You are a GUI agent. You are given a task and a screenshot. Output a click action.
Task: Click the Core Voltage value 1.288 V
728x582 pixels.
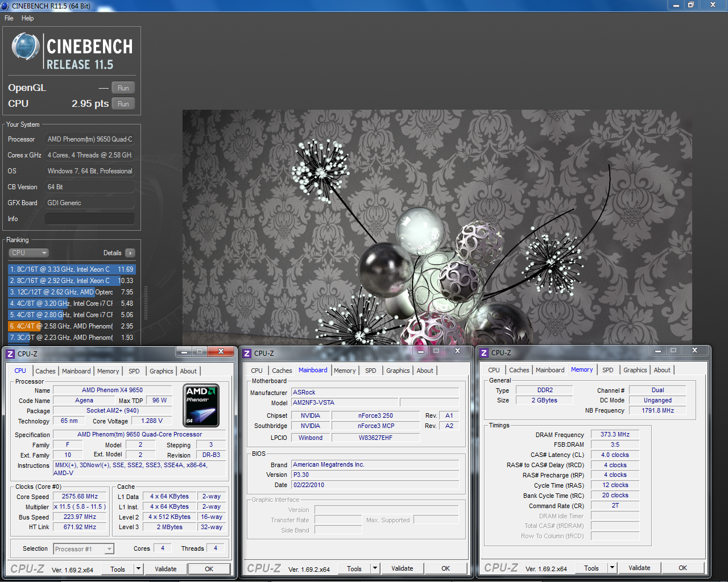click(x=151, y=421)
